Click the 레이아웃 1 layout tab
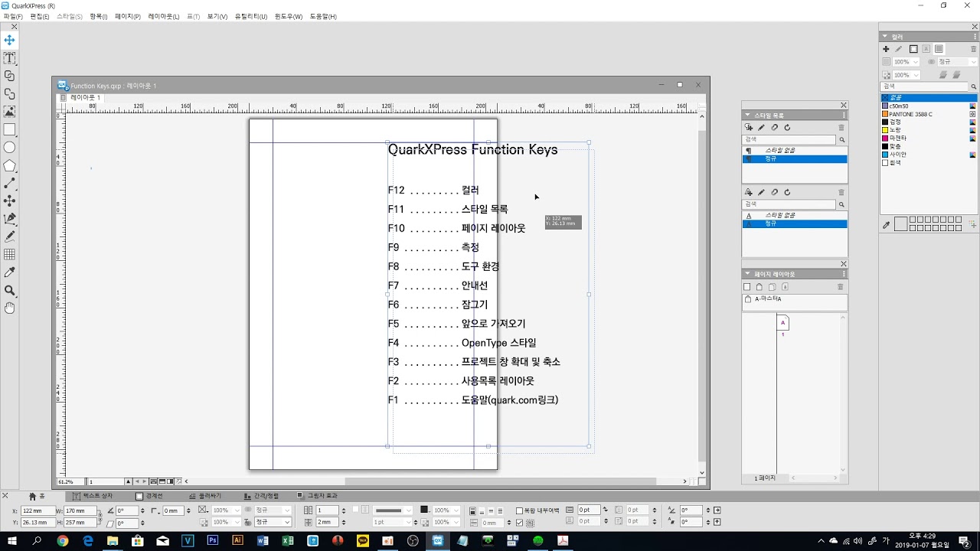The height and width of the screenshot is (551, 980). (x=85, y=98)
